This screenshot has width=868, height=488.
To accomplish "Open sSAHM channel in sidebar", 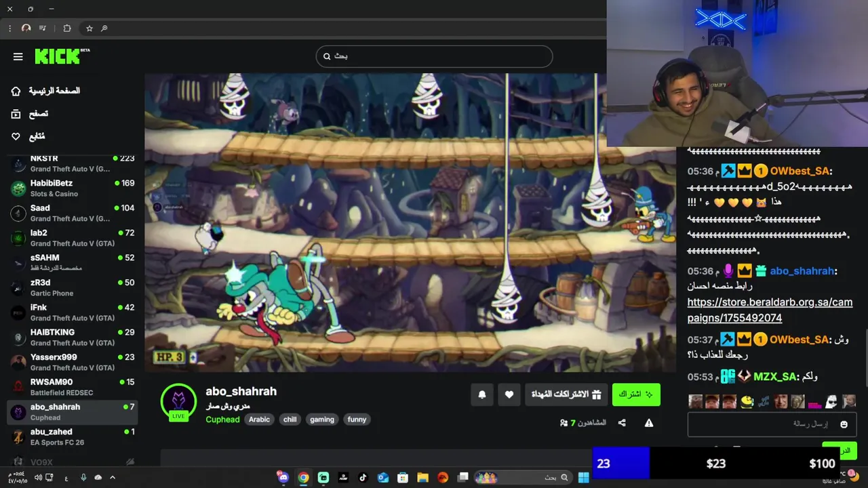I will [72, 262].
